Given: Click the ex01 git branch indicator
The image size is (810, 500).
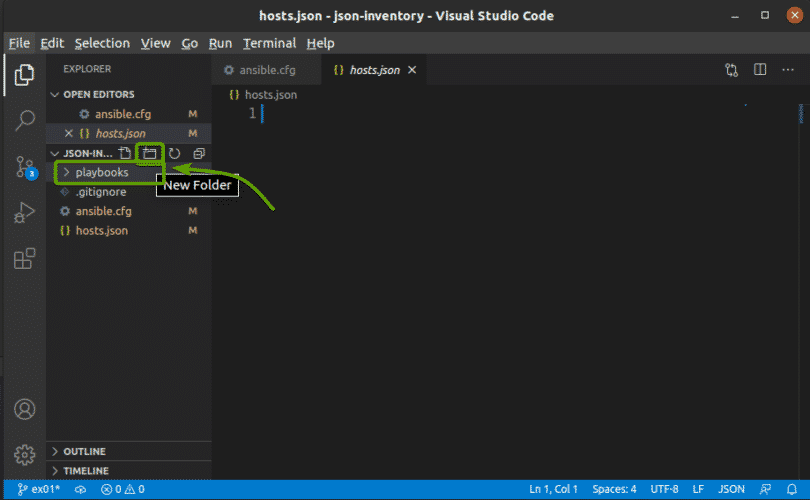Looking at the screenshot, I should (x=39, y=489).
